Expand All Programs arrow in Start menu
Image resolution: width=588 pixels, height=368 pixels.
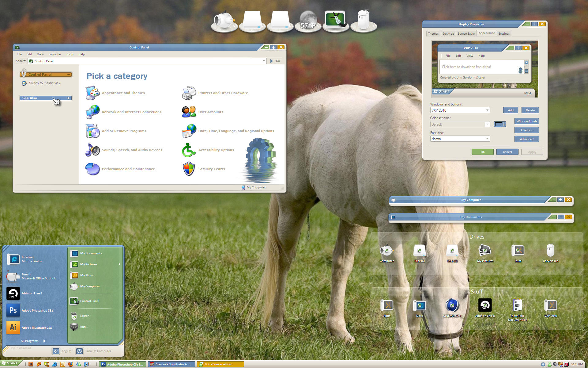(44, 341)
